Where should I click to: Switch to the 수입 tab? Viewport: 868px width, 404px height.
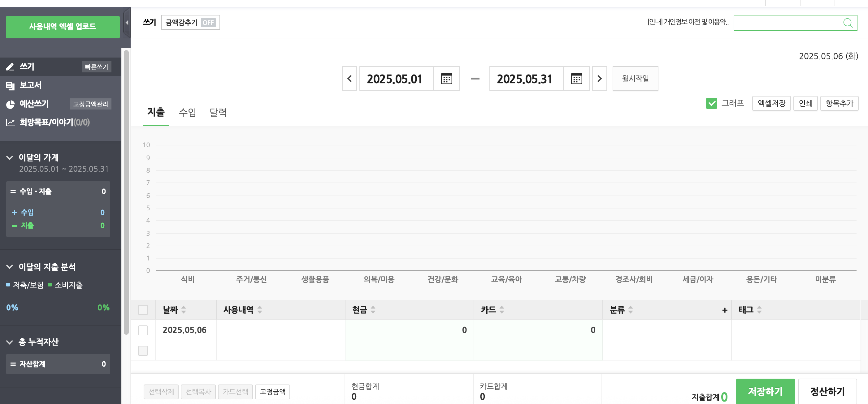coord(188,113)
